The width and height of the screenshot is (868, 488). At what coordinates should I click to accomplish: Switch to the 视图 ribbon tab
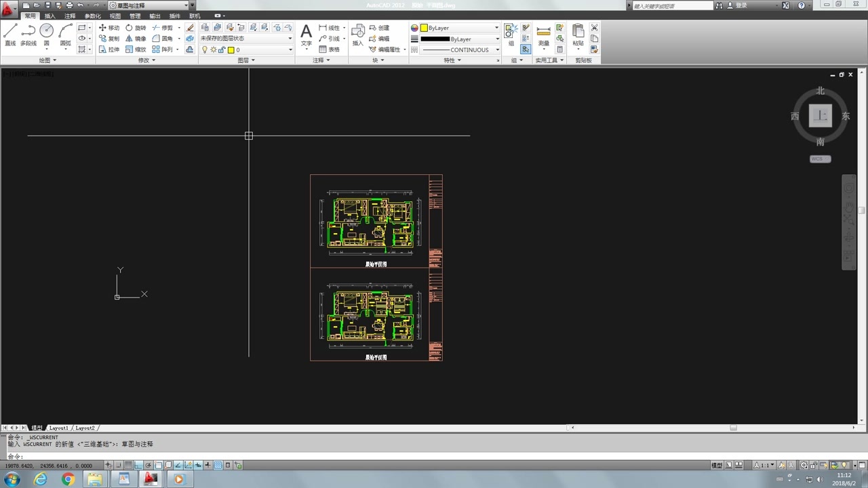click(115, 16)
